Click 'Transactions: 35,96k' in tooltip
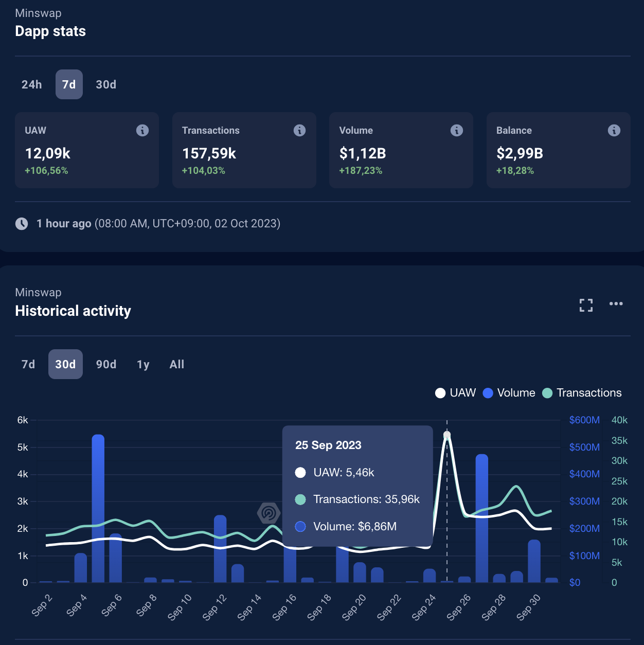This screenshot has width=644, height=645. [x=366, y=499]
